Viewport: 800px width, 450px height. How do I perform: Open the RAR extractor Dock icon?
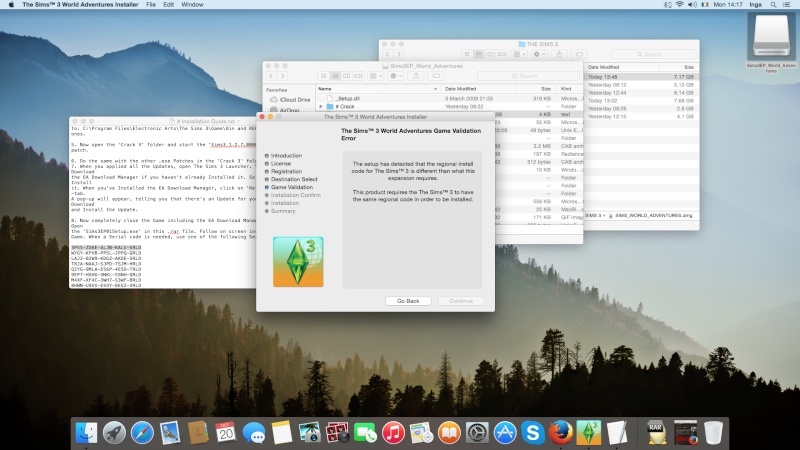click(x=656, y=433)
